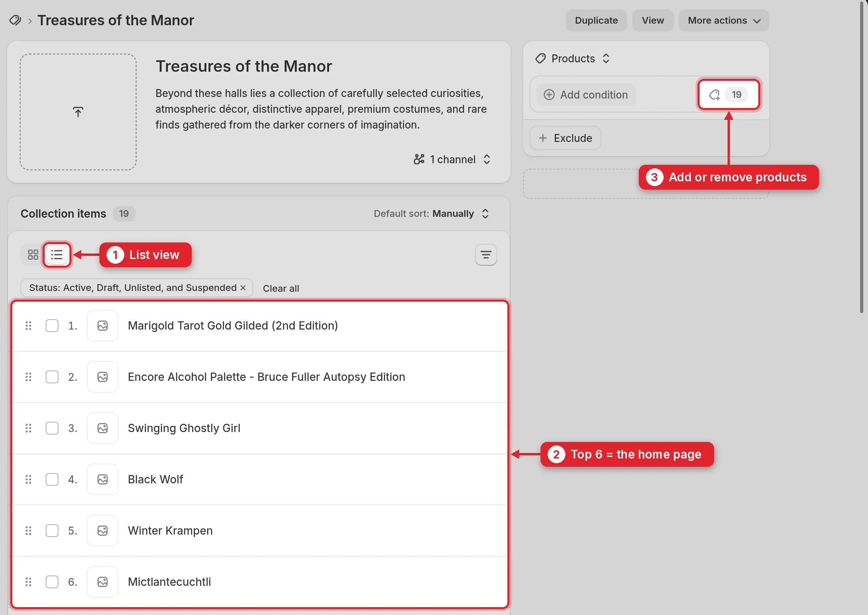
Task: Click the add products tag icon showing 19
Action: click(728, 95)
